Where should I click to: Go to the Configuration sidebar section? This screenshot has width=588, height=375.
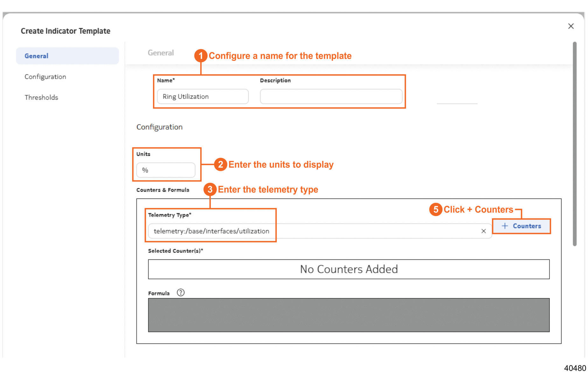(45, 77)
